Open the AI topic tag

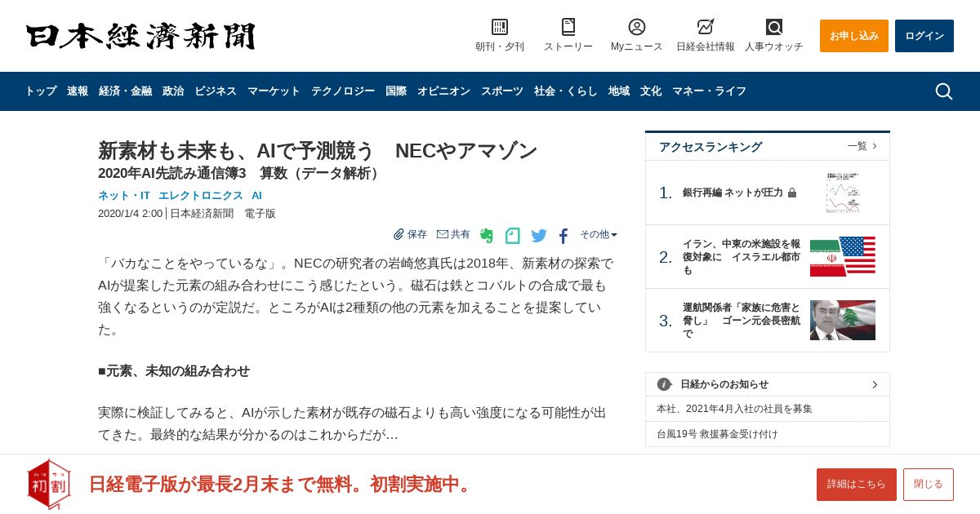coord(256,196)
